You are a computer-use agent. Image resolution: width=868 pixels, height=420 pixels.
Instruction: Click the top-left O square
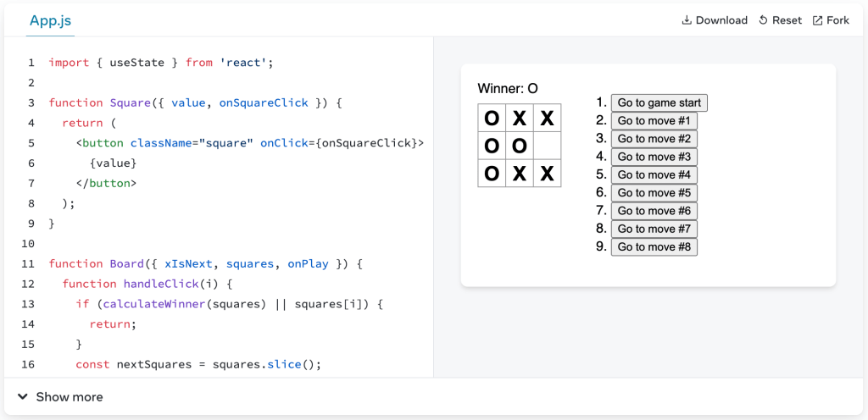pyautogui.click(x=492, y=118)
